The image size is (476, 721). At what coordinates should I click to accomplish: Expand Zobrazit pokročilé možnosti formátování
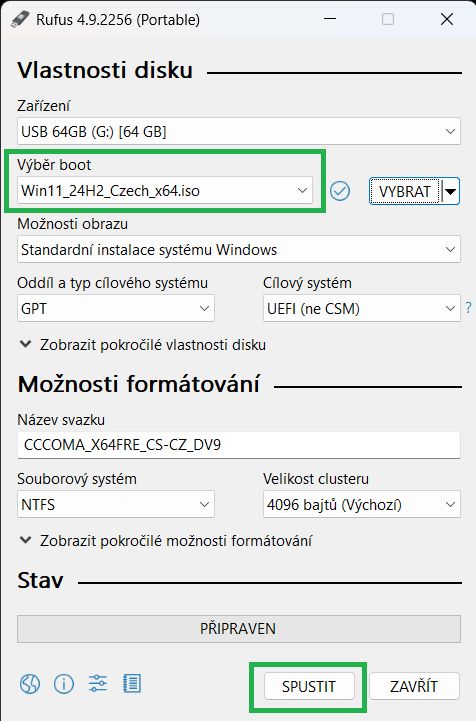(166, 540)
